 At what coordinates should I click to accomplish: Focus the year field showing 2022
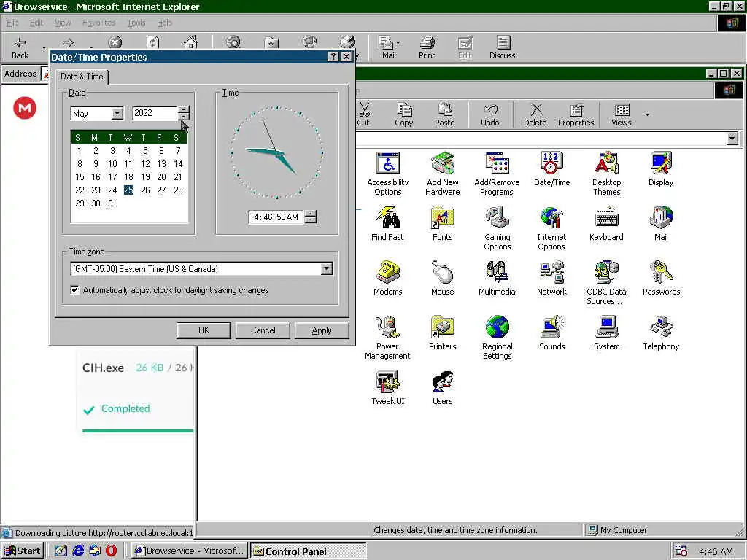point(155,113)
